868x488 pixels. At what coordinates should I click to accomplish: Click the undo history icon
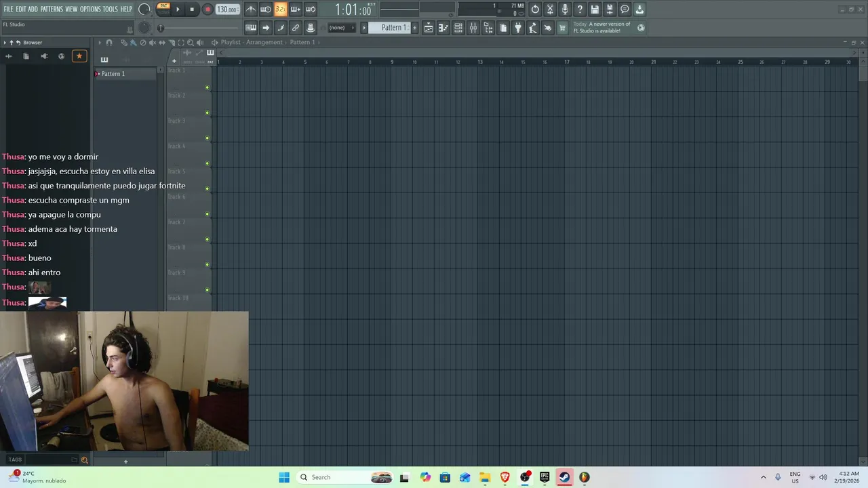(x=535, y=9)
